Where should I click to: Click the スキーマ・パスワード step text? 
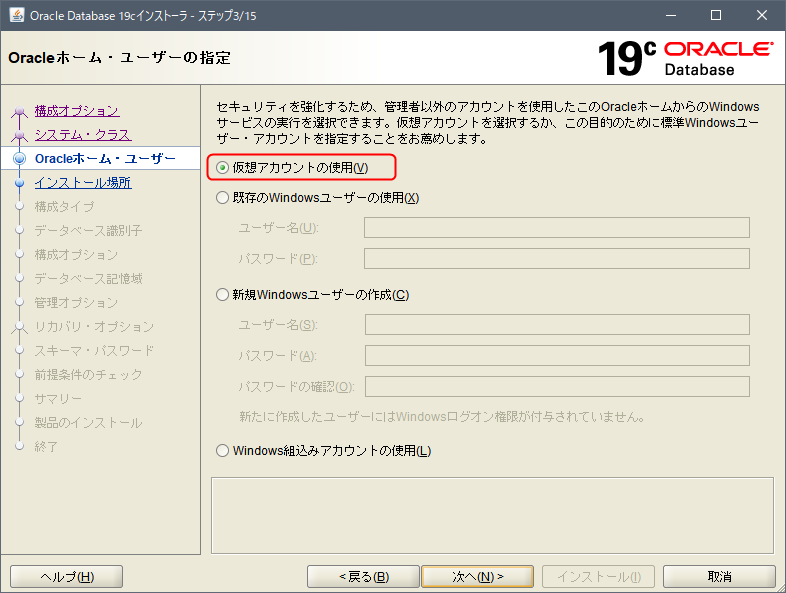pyautogui.click(x=94, y=351)
